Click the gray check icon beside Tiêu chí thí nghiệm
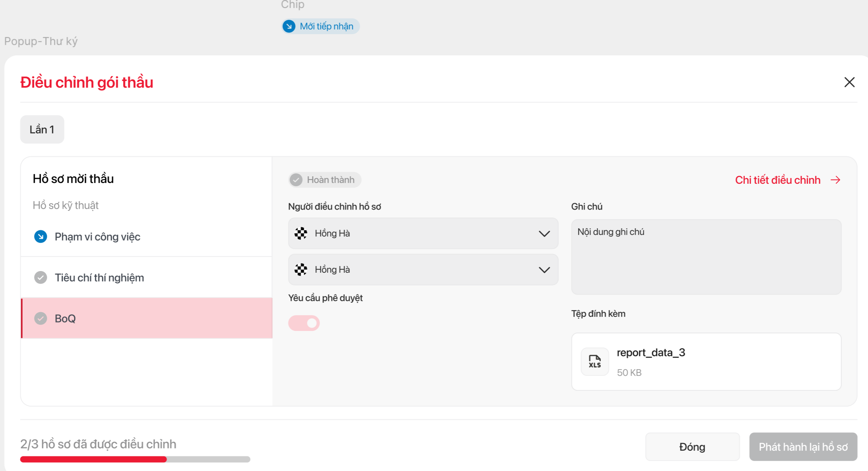868x471 pixels. (40, 277)
